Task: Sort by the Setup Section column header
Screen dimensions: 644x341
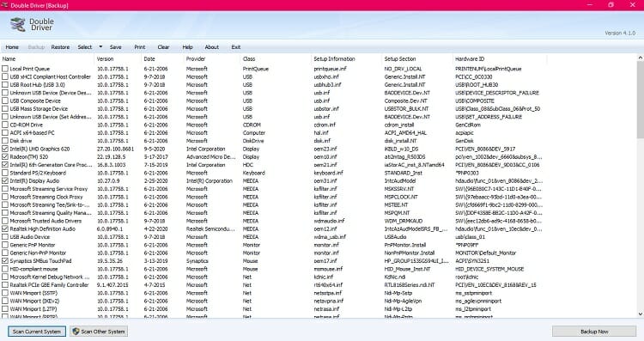Action: coord(416,58)
